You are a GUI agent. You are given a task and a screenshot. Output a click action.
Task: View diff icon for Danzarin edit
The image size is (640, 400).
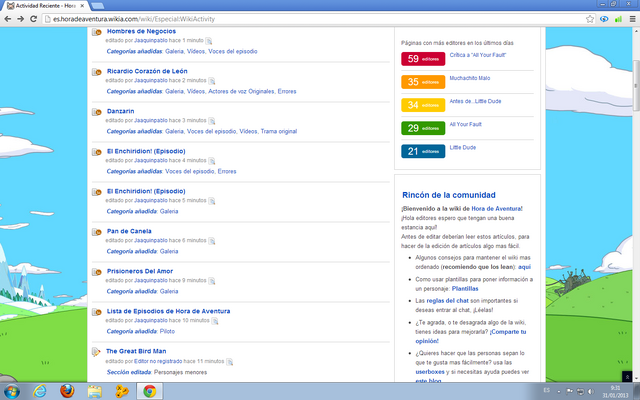(x=211, y=121)
